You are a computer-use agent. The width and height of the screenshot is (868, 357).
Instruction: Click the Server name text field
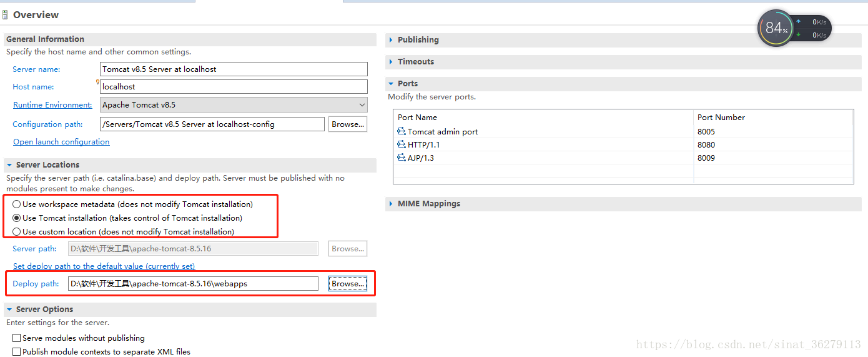(x=234, y=69)
